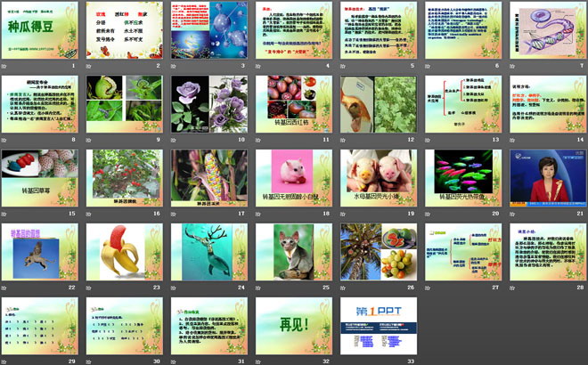588x365 pixels.
Task: Click the animation star icon under slide 11
Action: (258, 140)
